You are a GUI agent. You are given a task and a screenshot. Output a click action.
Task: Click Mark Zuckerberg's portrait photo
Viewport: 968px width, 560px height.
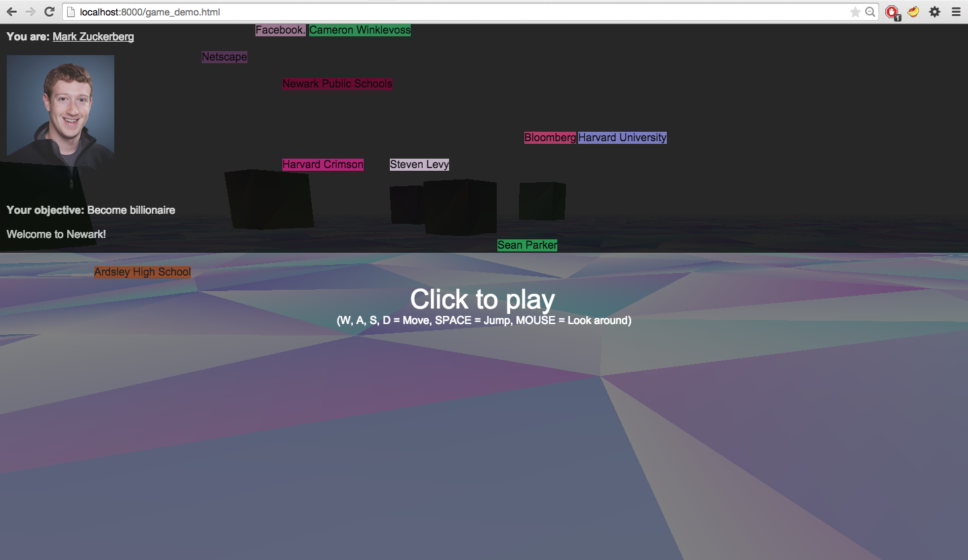(61, 110)
